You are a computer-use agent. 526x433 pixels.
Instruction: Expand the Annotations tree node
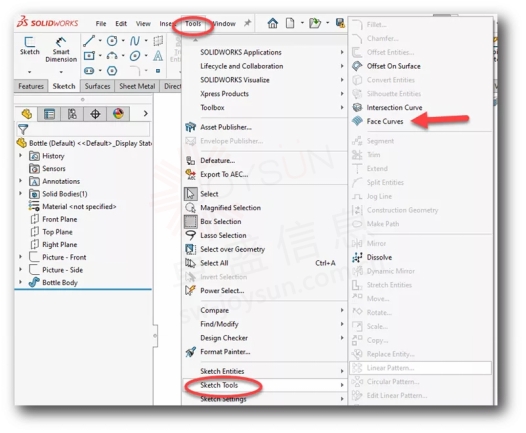20,181
